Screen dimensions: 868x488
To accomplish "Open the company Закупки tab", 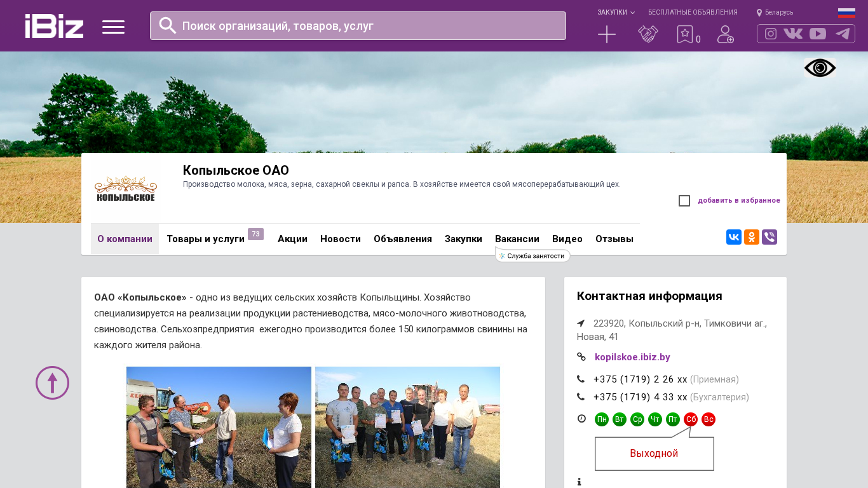I will point(463,239).
